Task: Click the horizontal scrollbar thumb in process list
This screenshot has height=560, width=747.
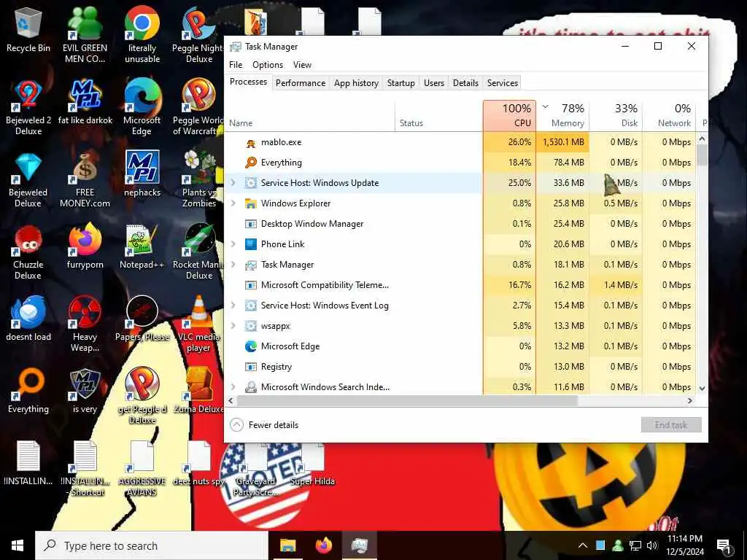Action: (x=407, y=401)
